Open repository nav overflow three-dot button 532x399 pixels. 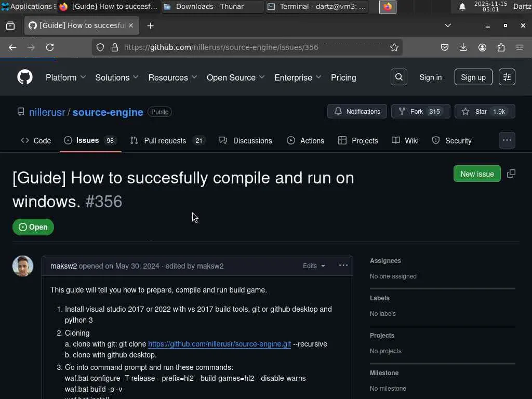click(507, 140)
